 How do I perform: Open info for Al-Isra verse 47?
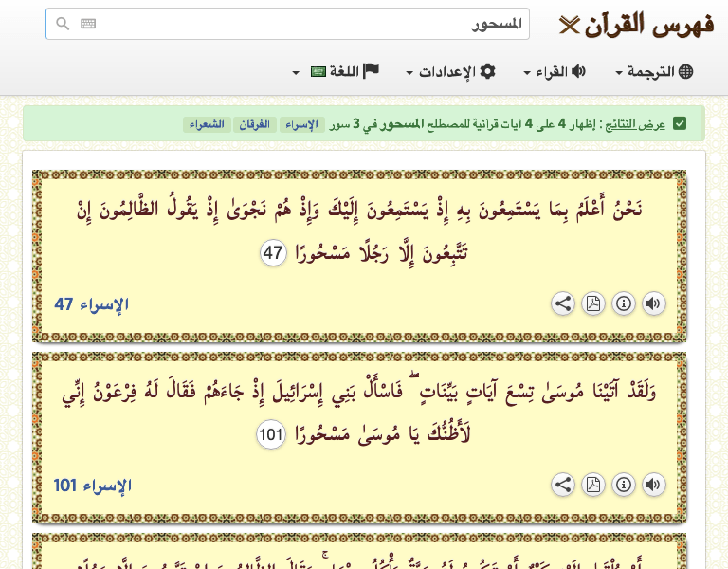(x=623, y=304)
